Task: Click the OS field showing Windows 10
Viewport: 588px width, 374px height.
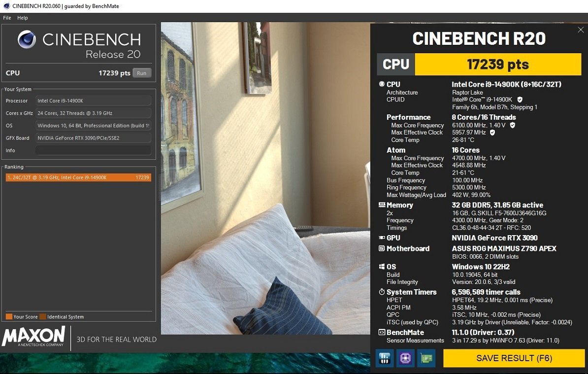Action: 94,125
